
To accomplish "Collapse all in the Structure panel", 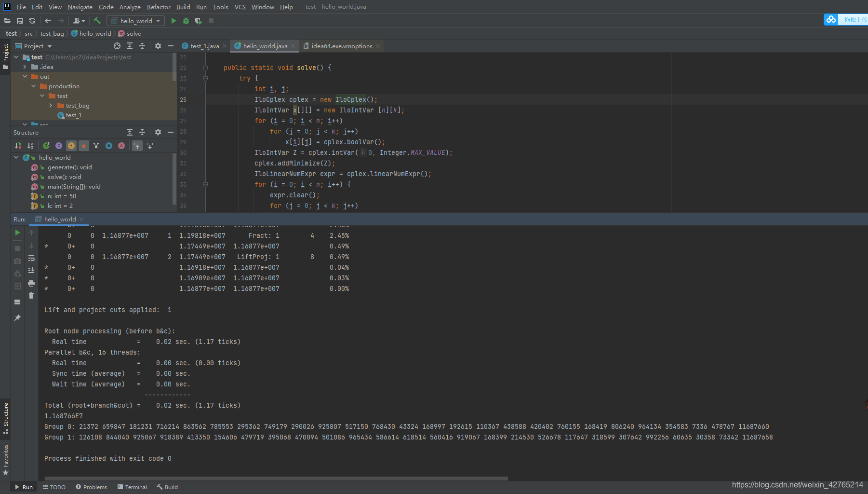I will point(142,132).
